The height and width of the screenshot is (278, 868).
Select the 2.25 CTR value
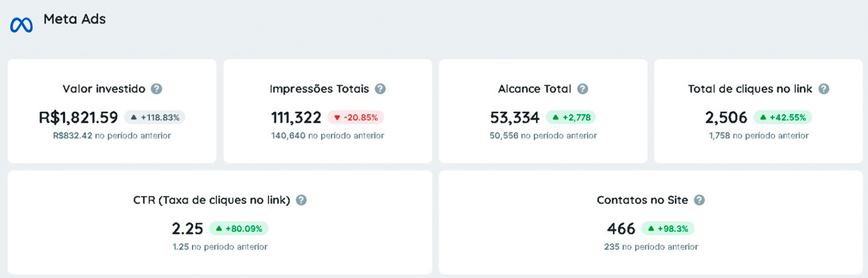(x=188, y=229)
